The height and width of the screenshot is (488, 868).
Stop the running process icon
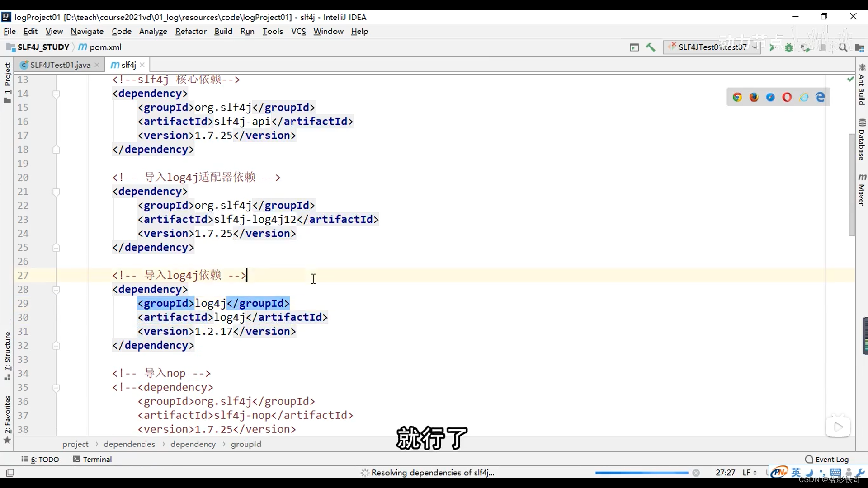[823, 47]
